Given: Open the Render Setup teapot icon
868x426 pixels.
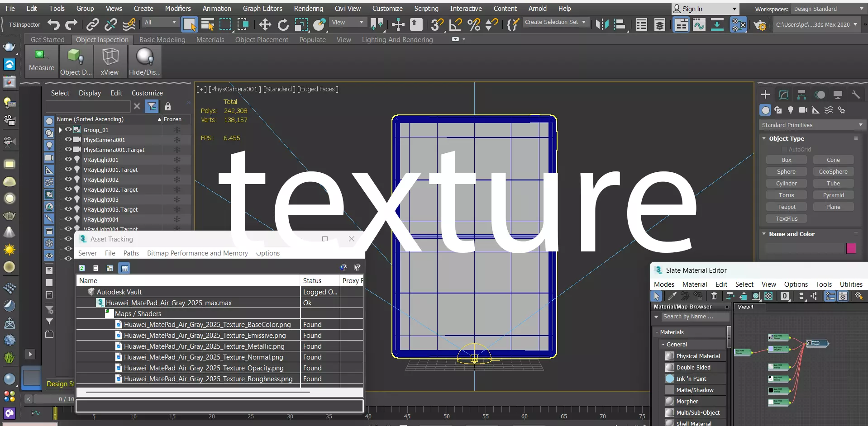Looking at the screenshot, I should [760, 24].
